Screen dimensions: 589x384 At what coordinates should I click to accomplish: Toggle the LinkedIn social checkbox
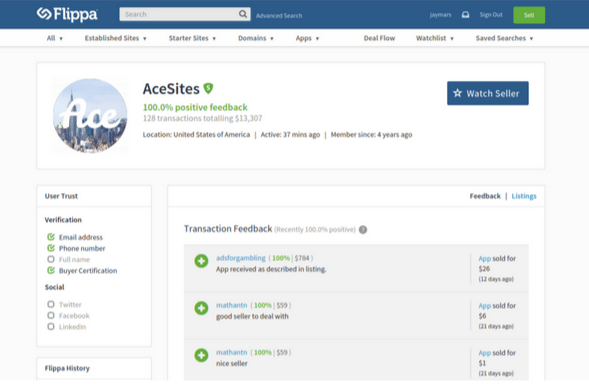tap(51, 327)
